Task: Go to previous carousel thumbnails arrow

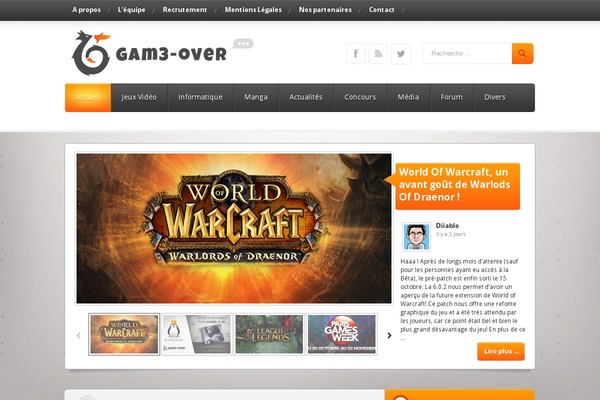Action: [x=78, y=335]
